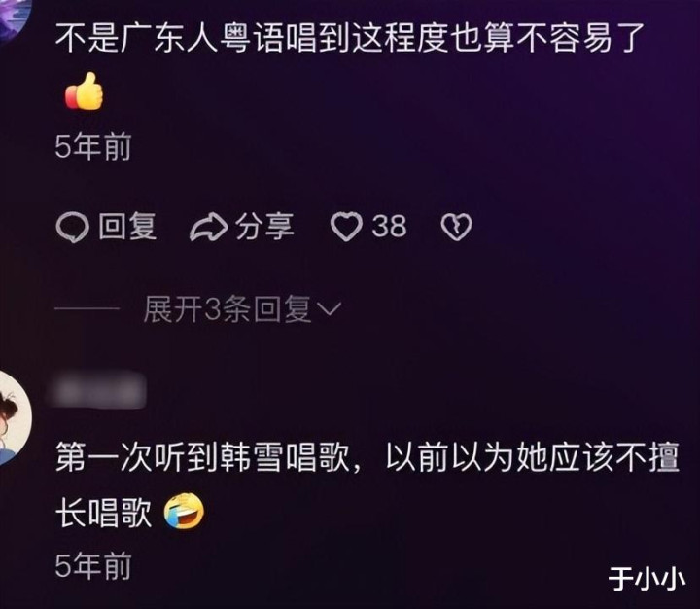Click the line left of 展开3条回复

tap(87, 308)
